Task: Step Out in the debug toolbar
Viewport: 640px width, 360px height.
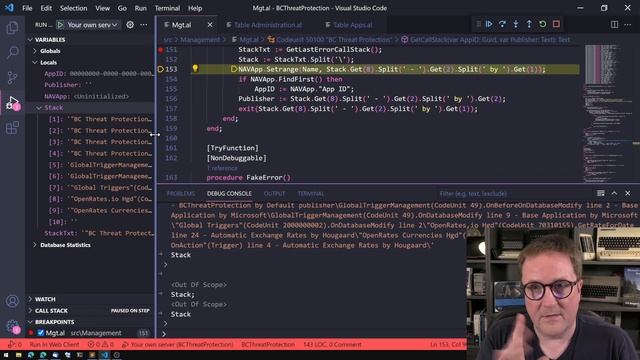Action: pos(529,24)
